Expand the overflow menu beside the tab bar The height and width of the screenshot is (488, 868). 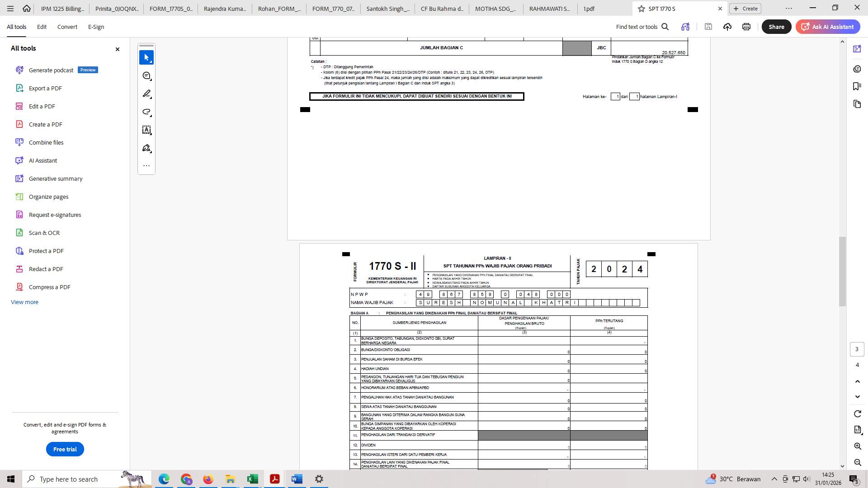[789, 8]
